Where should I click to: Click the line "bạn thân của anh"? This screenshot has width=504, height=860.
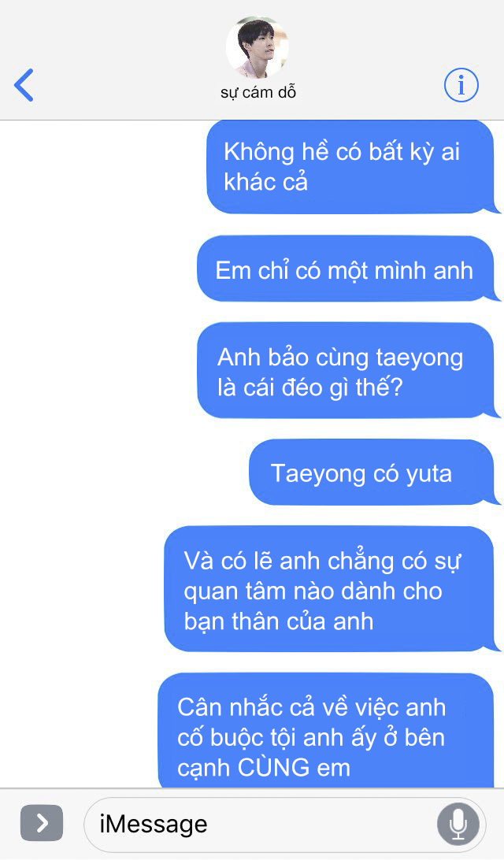pos(279,622)
